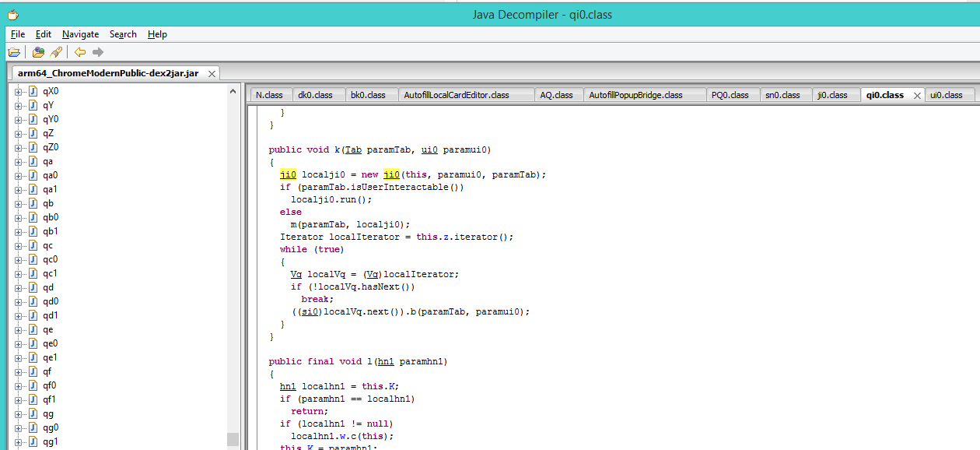The width and height of the screenshot is (980, 450).
Task: Close the qi0.class tab
Action: (917, 95)
